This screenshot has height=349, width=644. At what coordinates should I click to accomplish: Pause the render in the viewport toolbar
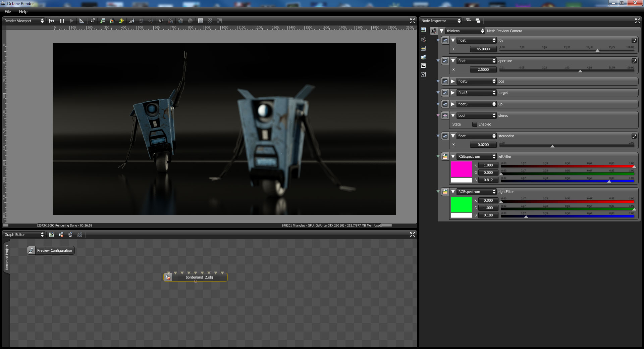point(62,21)
